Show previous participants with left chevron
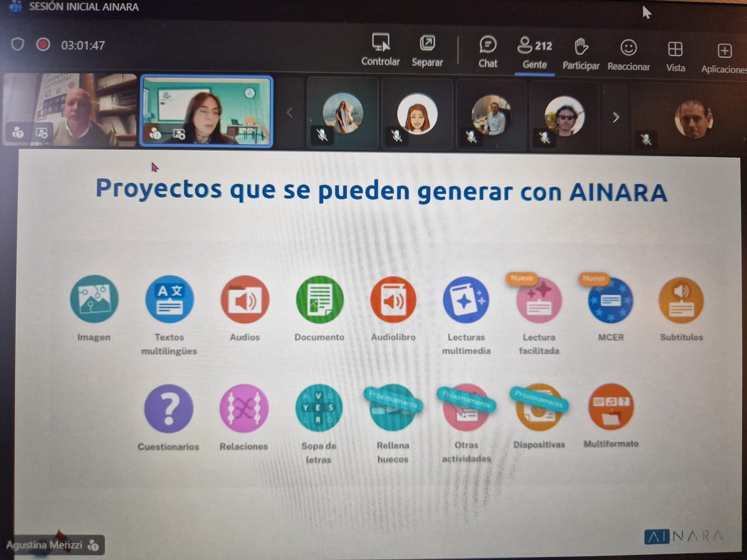Image resolution: width=747 pixels, height=560 pixels. pos(289,113)
